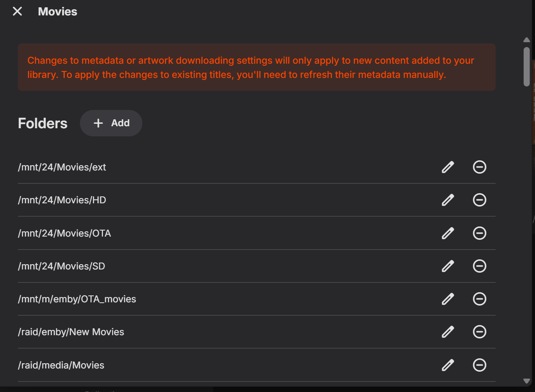Close the Movies library dialog
The height and width of the screenshot is (392, 535).
[x=17, y=11]
